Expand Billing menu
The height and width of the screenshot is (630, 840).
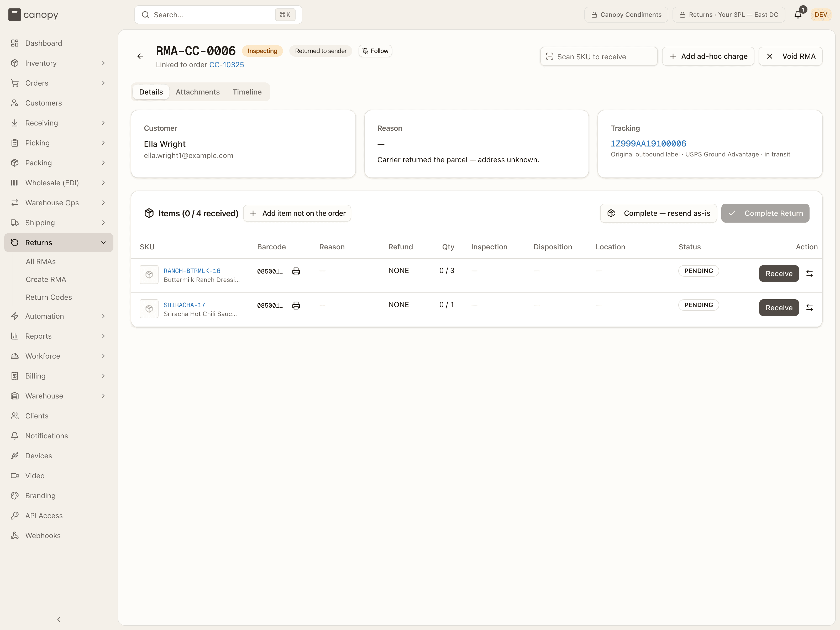[59, 376]
